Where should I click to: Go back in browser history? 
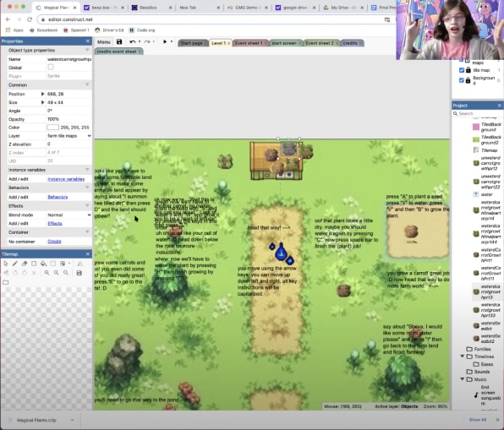(8, 19)
